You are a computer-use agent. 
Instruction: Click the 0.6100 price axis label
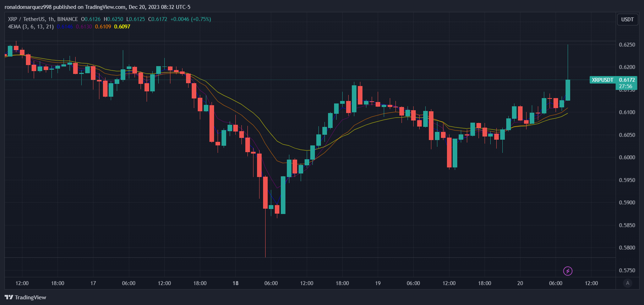627,112
